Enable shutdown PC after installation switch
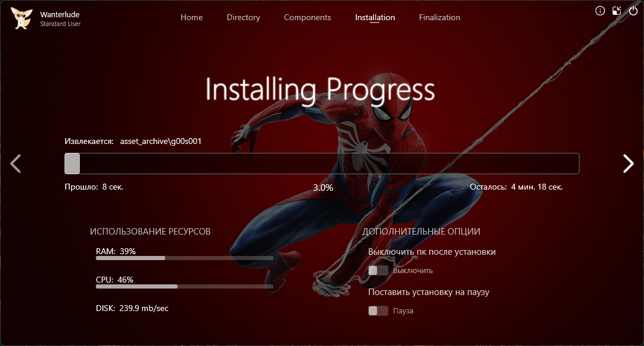 click(x=378, y=271)
